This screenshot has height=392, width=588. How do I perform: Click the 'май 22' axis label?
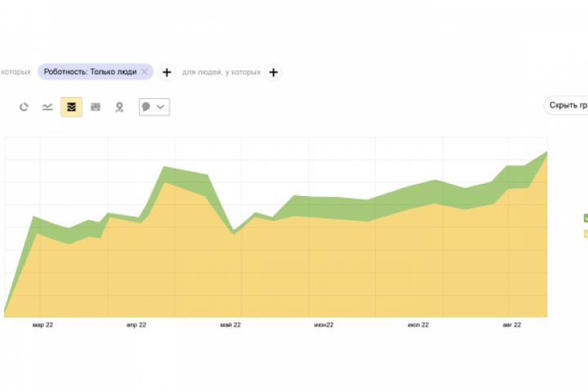tap(230, 325)
